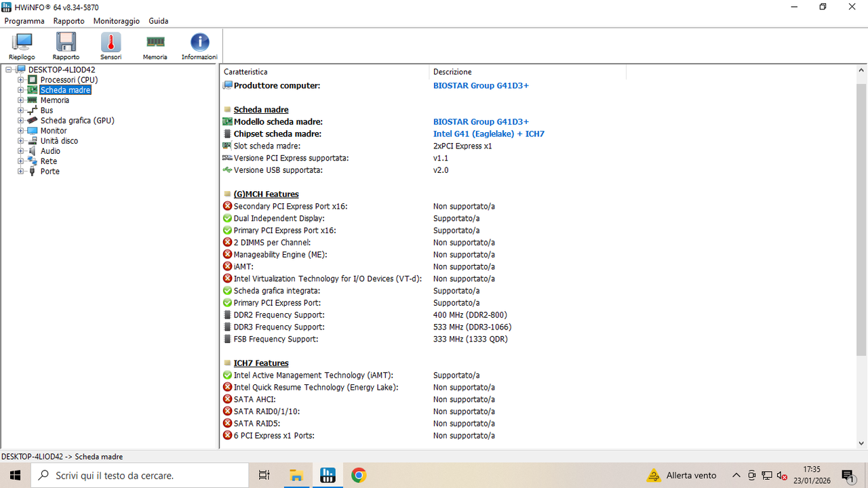Select Rete in the device tree

[48, 161]
